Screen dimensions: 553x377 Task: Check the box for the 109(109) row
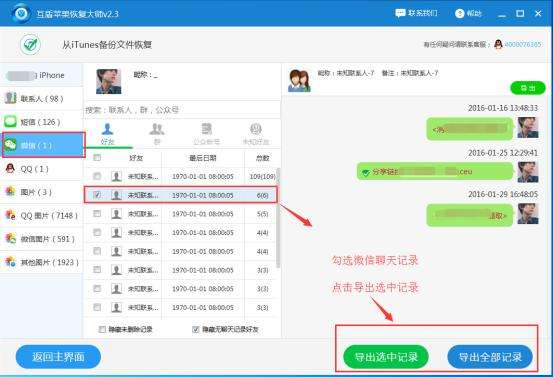[x=97, y=176]
